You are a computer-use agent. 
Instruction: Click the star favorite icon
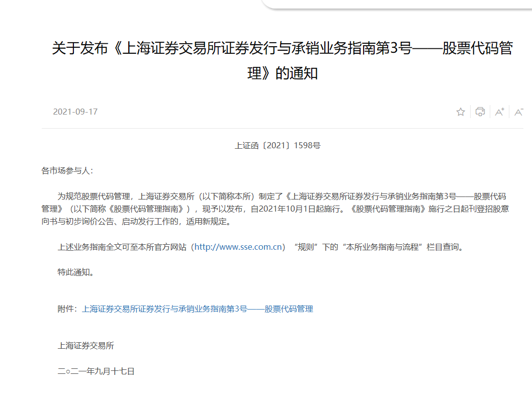point(460,112)
